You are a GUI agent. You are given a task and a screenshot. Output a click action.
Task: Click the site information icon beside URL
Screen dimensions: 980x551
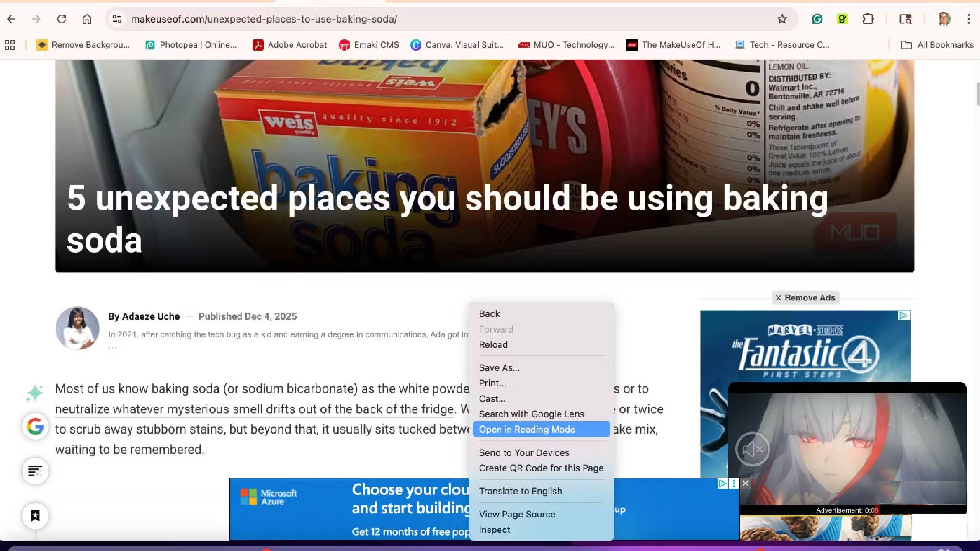pyautogui.click(x=117, y=19)
